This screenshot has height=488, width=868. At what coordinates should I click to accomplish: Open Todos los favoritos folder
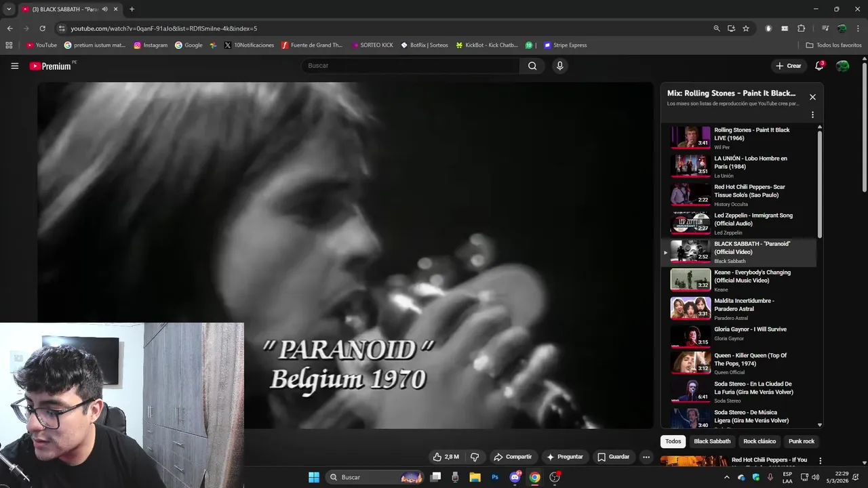tap(833, 45)
